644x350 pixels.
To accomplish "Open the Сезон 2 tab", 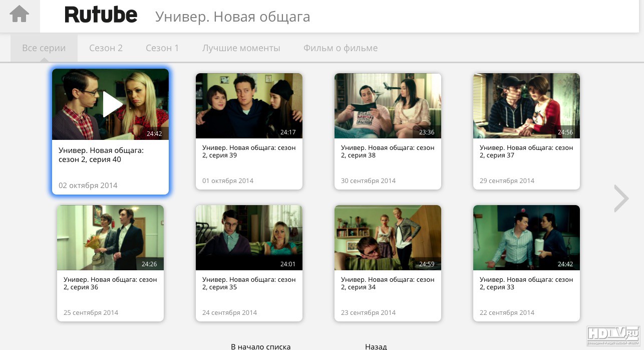I will point(106,49).
